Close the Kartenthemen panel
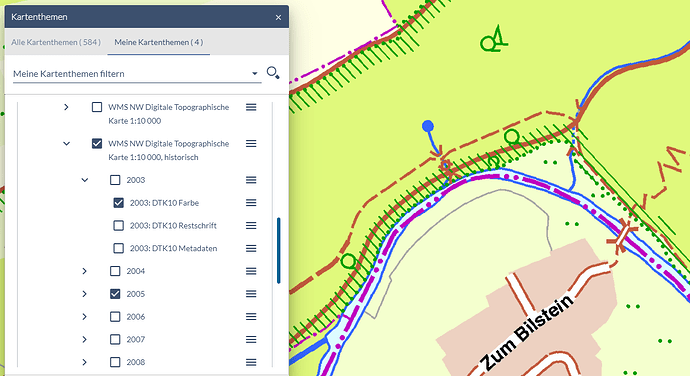The width and height of the screenshot is (690, 376). [x=278, y=17]
